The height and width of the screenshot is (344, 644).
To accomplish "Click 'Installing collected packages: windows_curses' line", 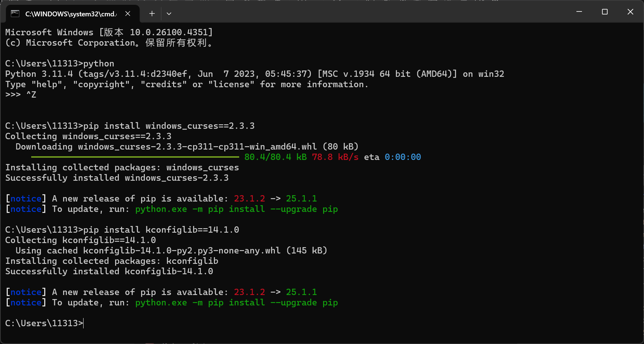I will pyautogui.click(x=122, y=167).
